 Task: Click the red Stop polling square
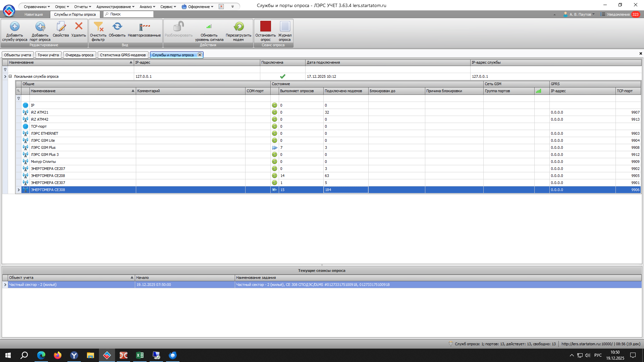coord(265,26)
